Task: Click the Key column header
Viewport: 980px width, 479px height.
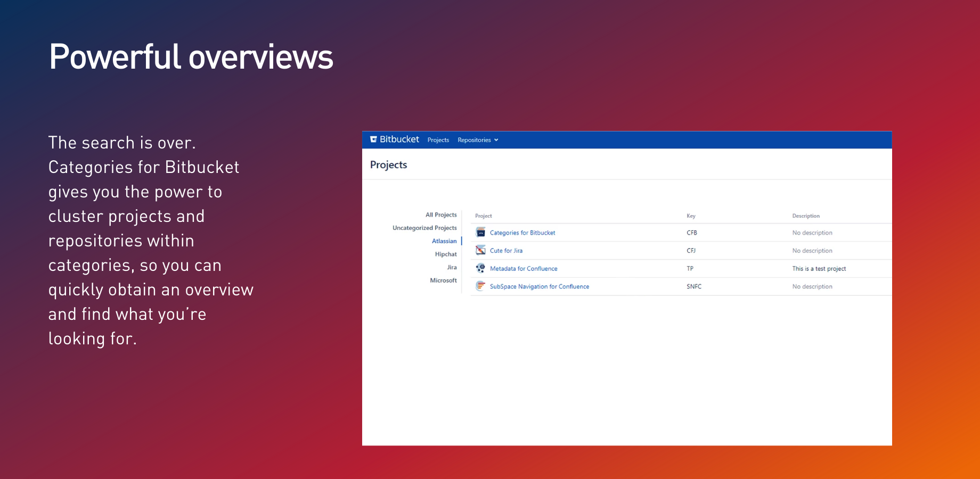Action: pos(691,216)
